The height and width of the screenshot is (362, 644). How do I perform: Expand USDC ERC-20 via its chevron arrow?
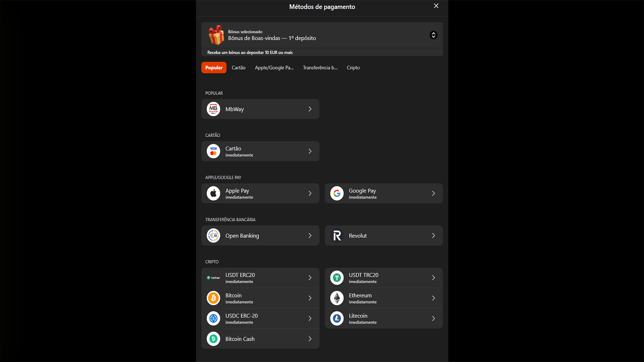pyautogui.click(x=310, y=319)
